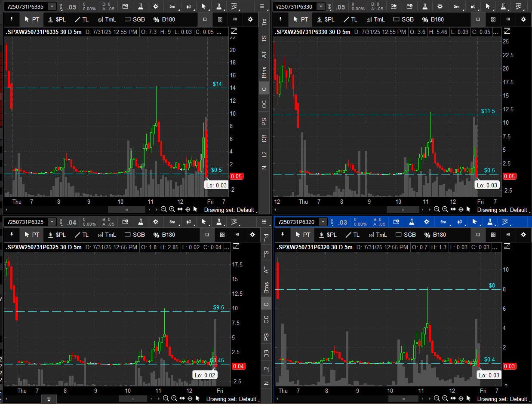Image resolution: width=532 pixels, height=404 pixels.
Task: Click the share icon in the P6330 chart toolbar
Action: pyautogui.click(x=394, y=6)
